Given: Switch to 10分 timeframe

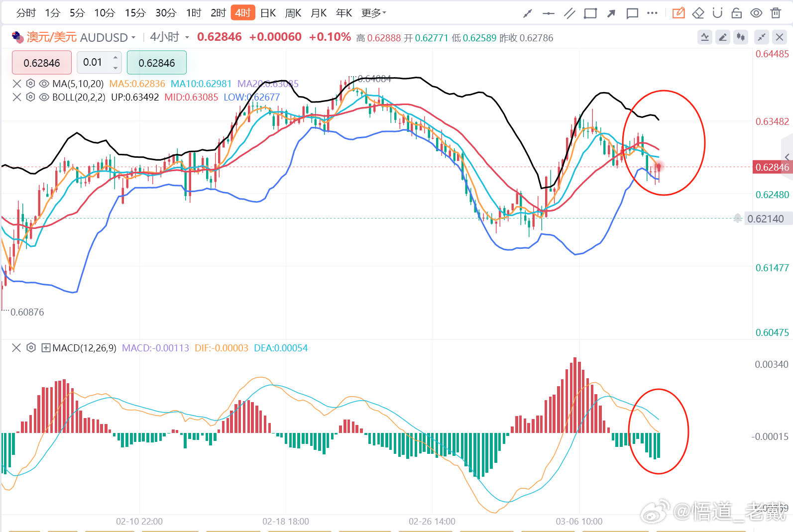Looking at the screenshot, I should tap(105, 13).
